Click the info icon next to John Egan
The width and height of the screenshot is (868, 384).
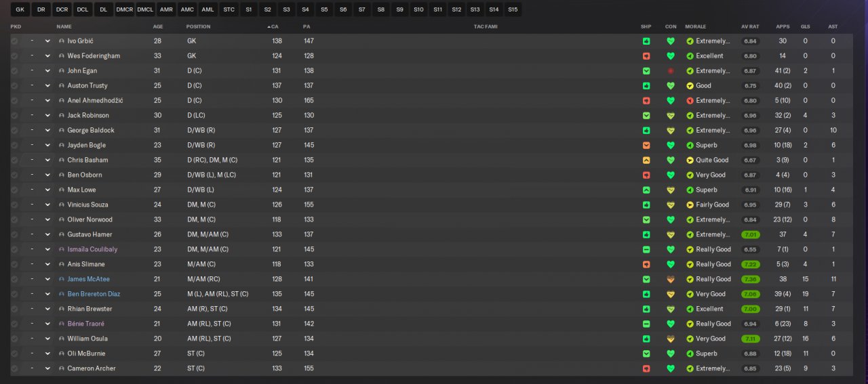click(x=62, y=71)
